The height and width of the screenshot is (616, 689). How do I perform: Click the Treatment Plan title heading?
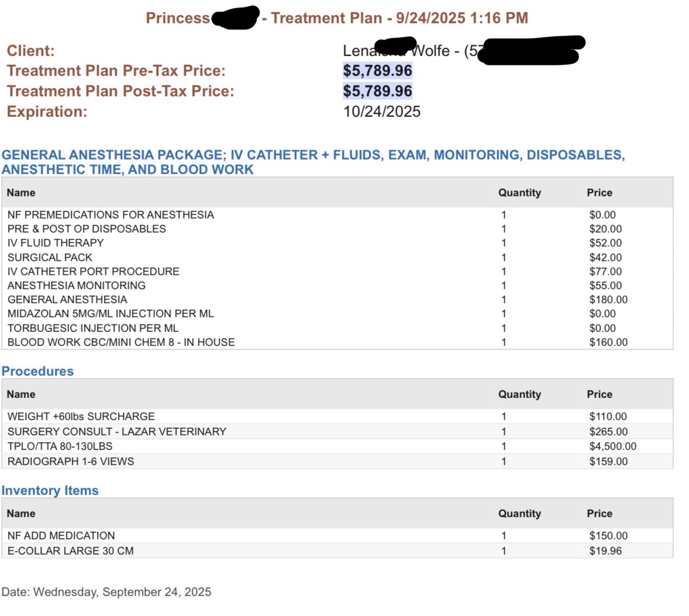coord(337,18)
